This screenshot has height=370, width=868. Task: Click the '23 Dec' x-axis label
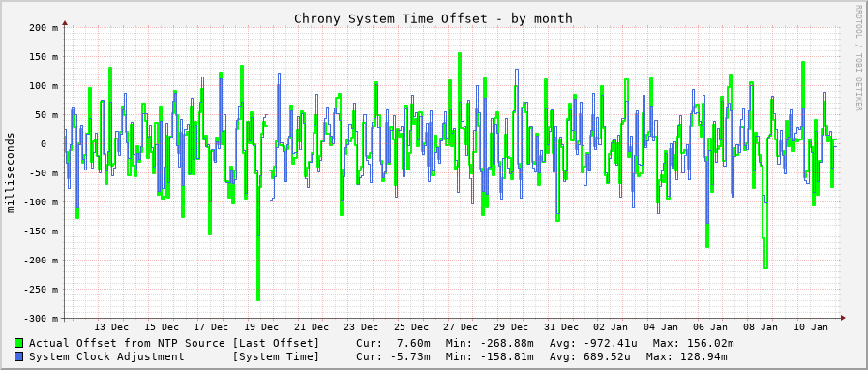361,328
